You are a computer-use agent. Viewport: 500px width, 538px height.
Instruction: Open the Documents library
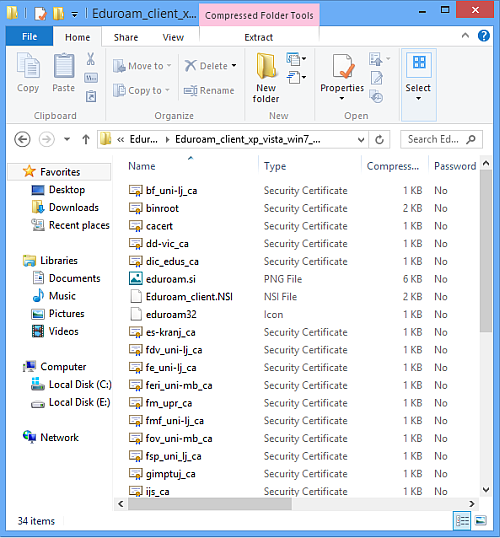click(67, 278)
